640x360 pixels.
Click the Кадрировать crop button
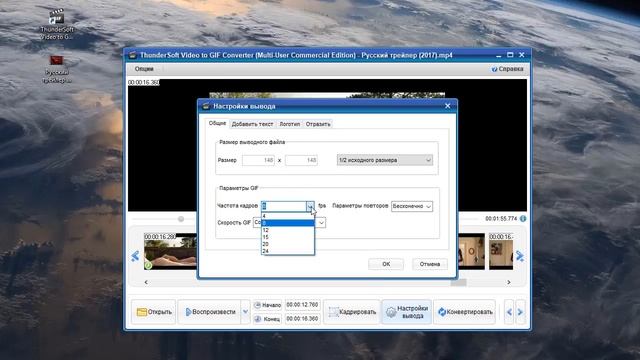tap(352, 312)
